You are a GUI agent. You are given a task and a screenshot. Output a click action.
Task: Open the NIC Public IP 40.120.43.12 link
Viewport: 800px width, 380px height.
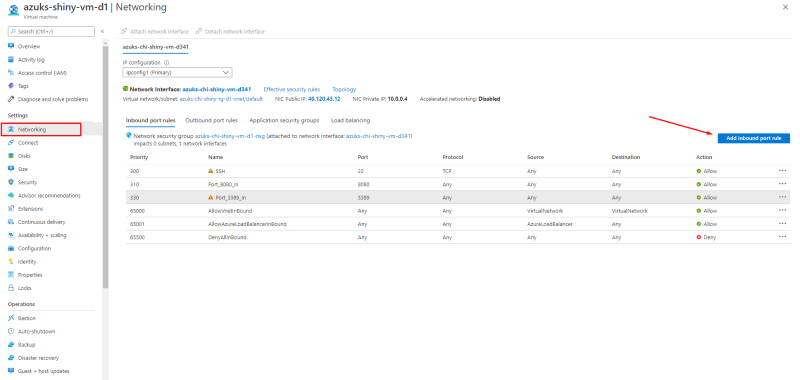pos(324,99)
